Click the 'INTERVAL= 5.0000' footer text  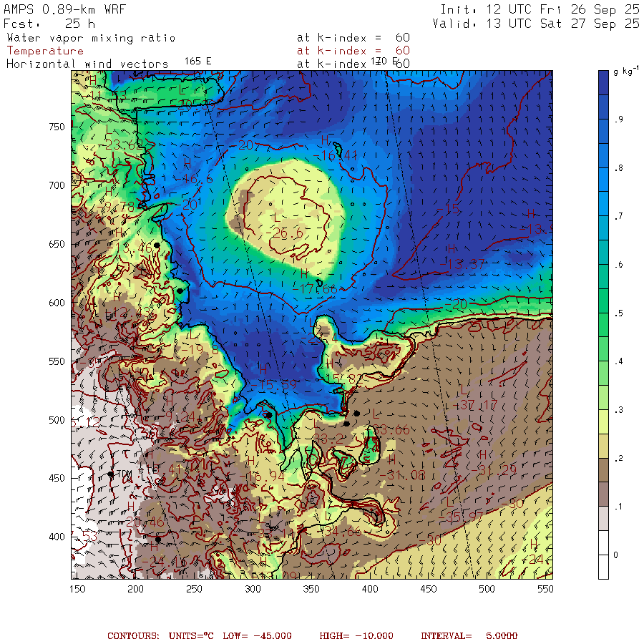[469, 635]
